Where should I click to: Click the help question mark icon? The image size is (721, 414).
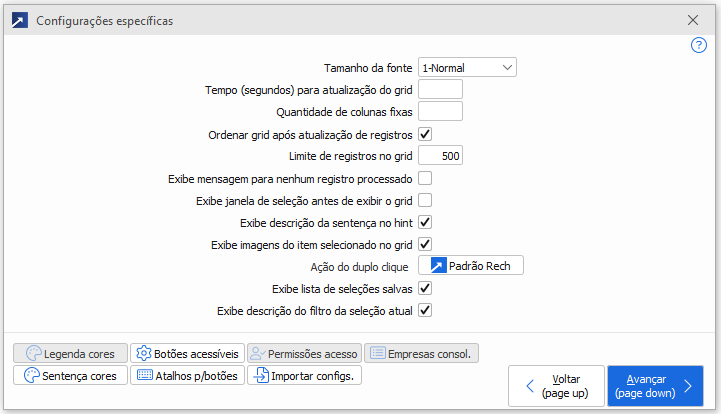[699, 45]
